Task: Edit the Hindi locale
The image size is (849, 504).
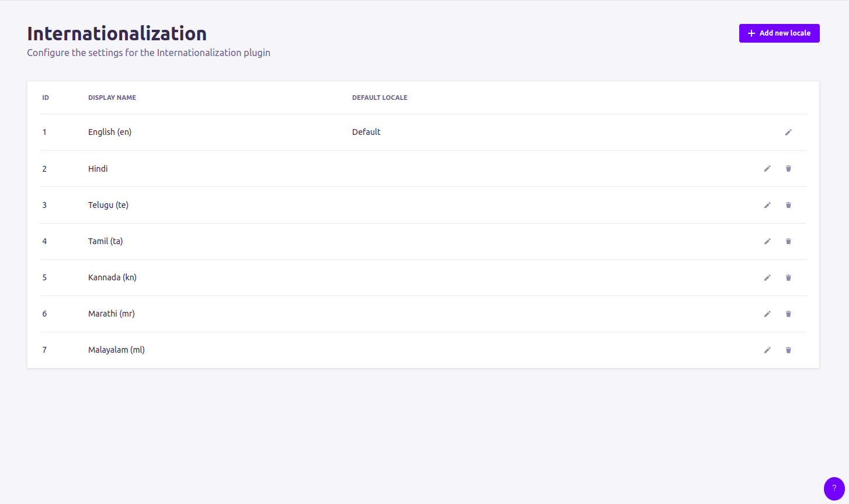Action: [x=767, y=169]
